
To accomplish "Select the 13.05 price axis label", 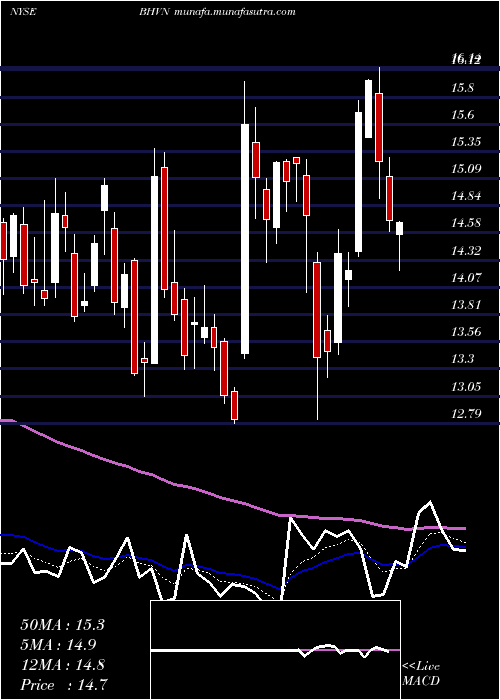I will click(466, 386).
